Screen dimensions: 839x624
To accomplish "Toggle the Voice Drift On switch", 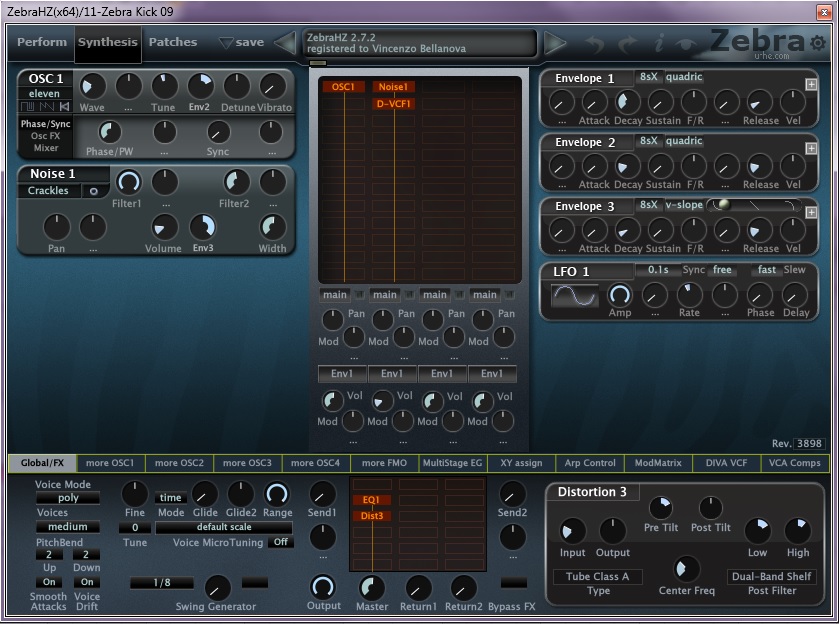I will 87,582.
